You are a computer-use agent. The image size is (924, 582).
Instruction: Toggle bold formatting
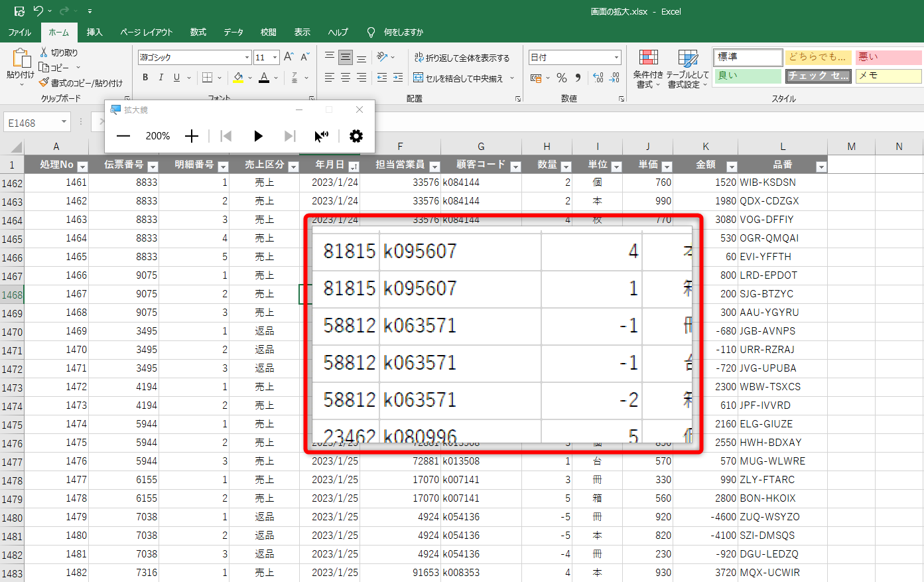click(145, 78)
